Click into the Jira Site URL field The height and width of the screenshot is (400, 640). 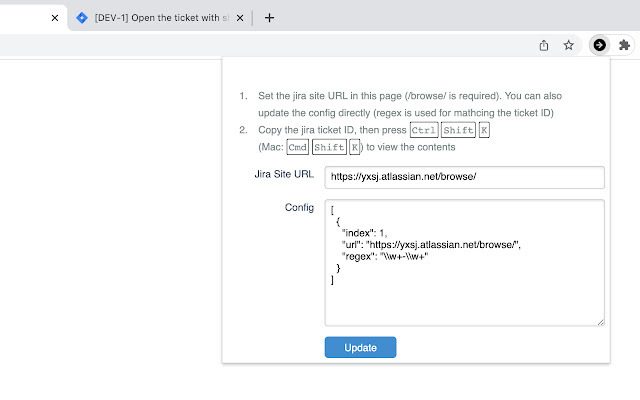pos(464,177)
